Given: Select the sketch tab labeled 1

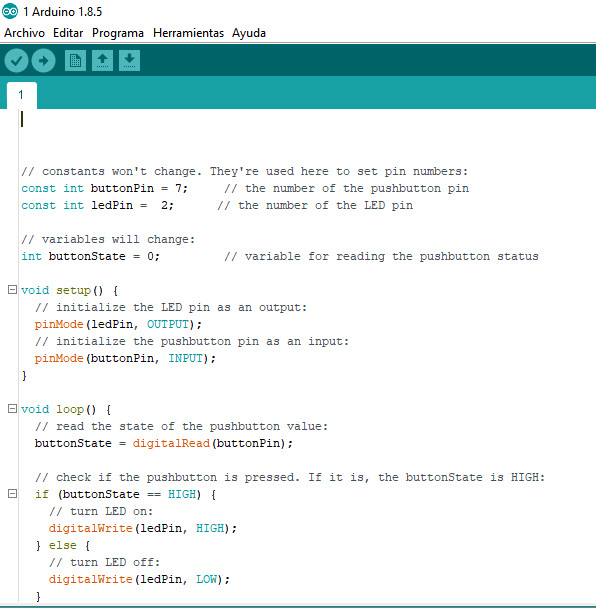Looking at the screenshot, I should pos(22,95).
